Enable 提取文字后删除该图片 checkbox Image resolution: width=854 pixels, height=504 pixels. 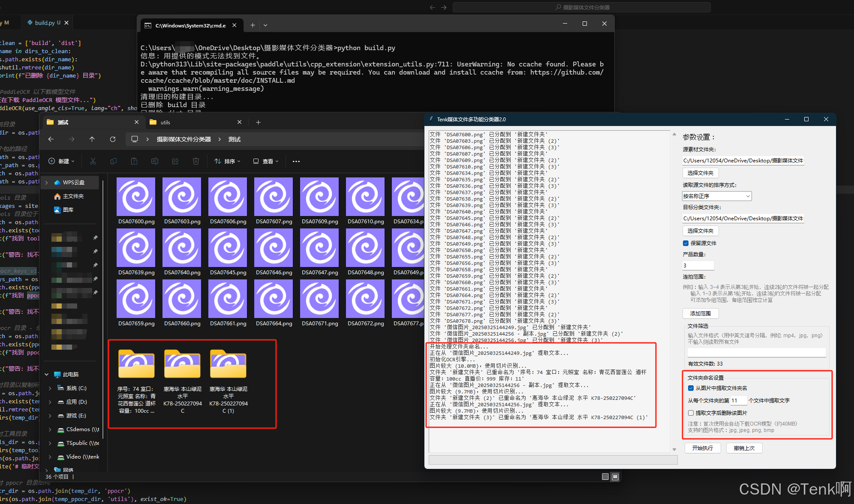pos(691,413)
